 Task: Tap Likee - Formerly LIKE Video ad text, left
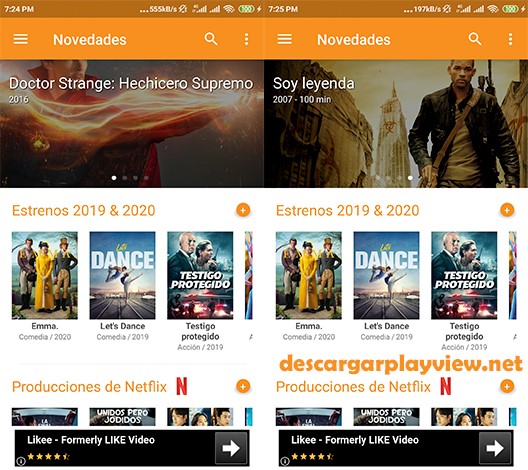[x=91, y=440]
